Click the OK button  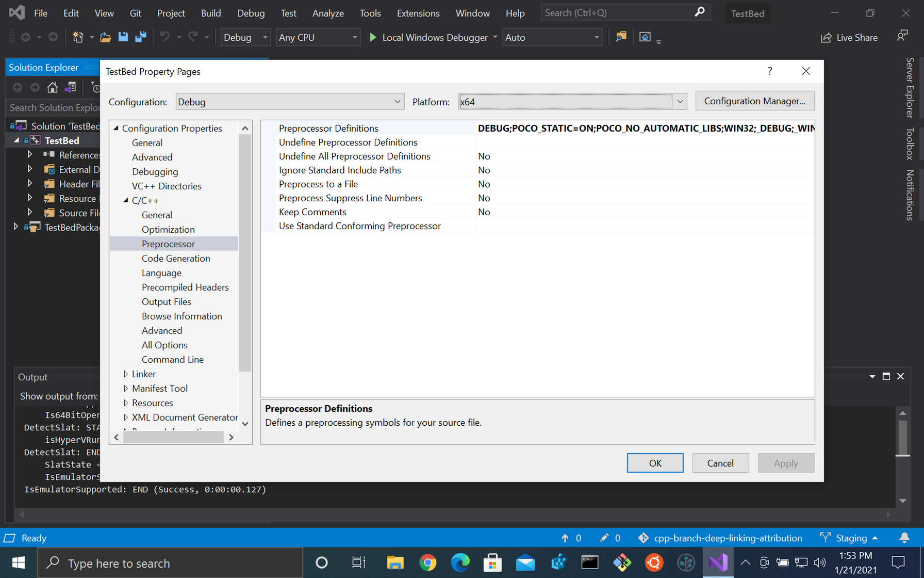click(x=655, y=463)
